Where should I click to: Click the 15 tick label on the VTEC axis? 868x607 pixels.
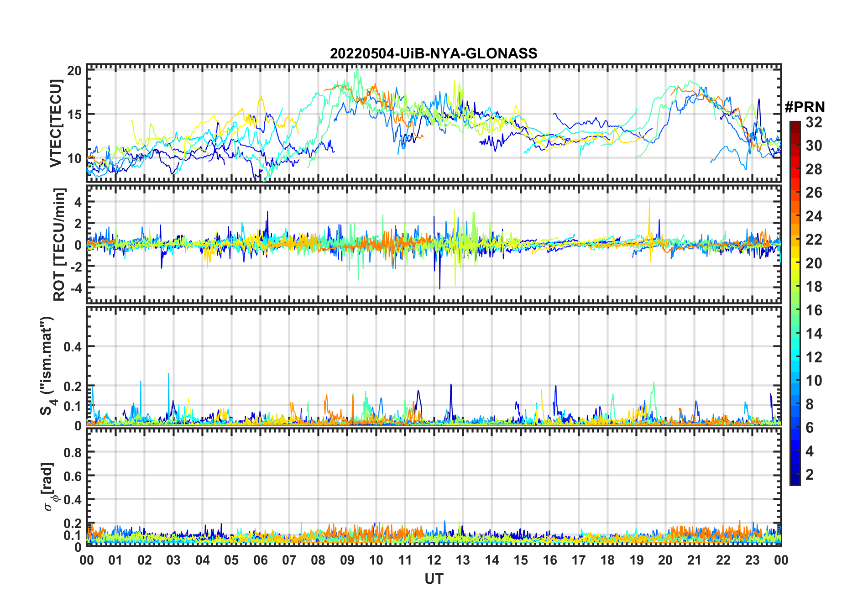(x=74, y=115)
